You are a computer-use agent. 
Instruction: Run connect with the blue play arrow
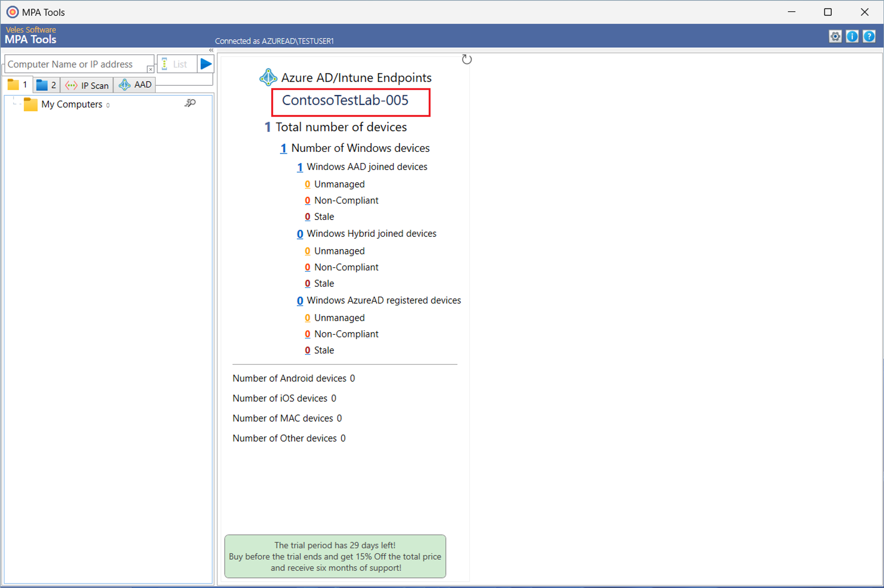[x=206, y=64]
